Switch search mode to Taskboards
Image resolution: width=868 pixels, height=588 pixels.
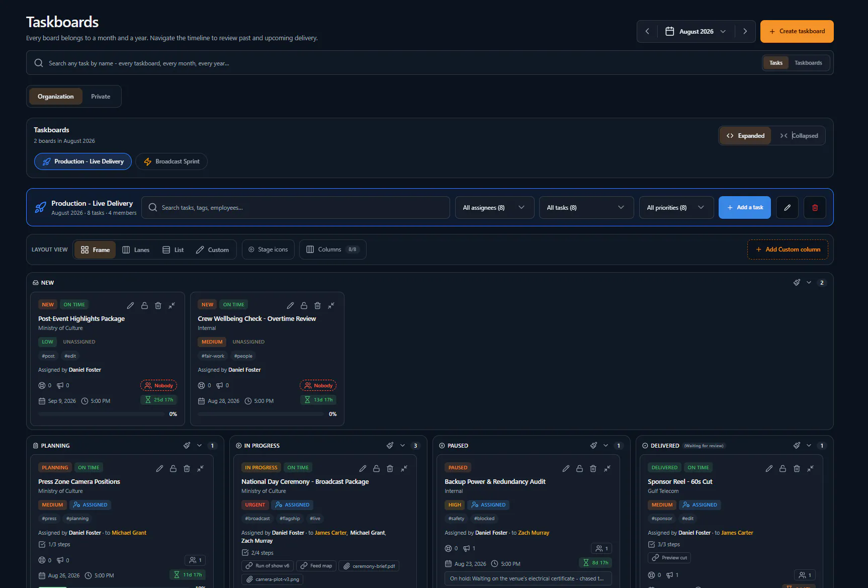coord(808,63)
